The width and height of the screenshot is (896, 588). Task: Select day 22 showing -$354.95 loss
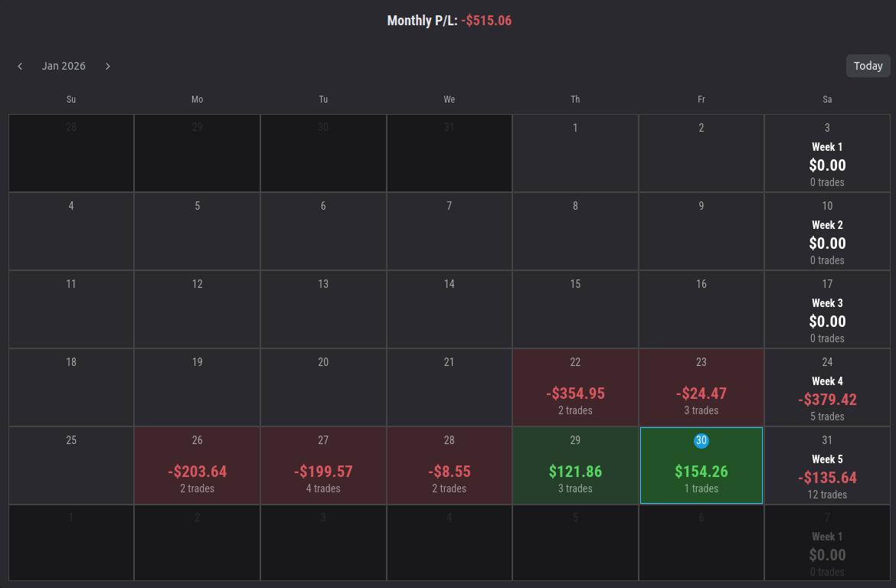[x=575, y=387]
